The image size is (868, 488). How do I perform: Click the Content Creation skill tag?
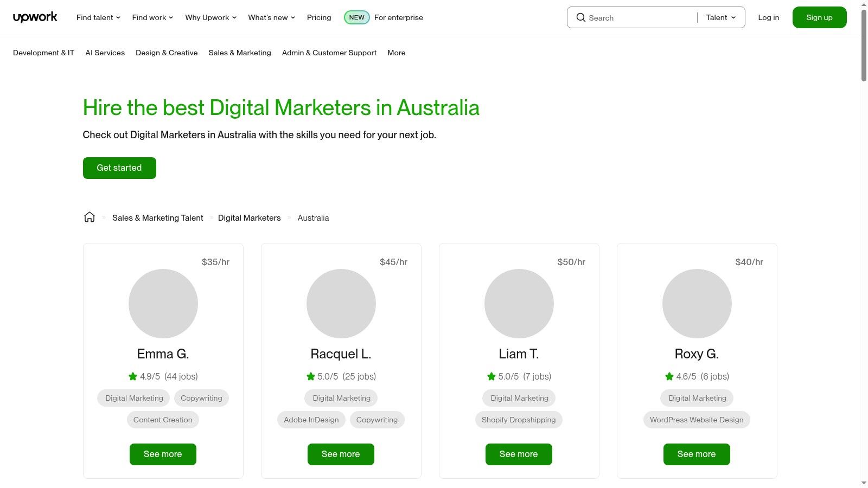click(163, 420)
